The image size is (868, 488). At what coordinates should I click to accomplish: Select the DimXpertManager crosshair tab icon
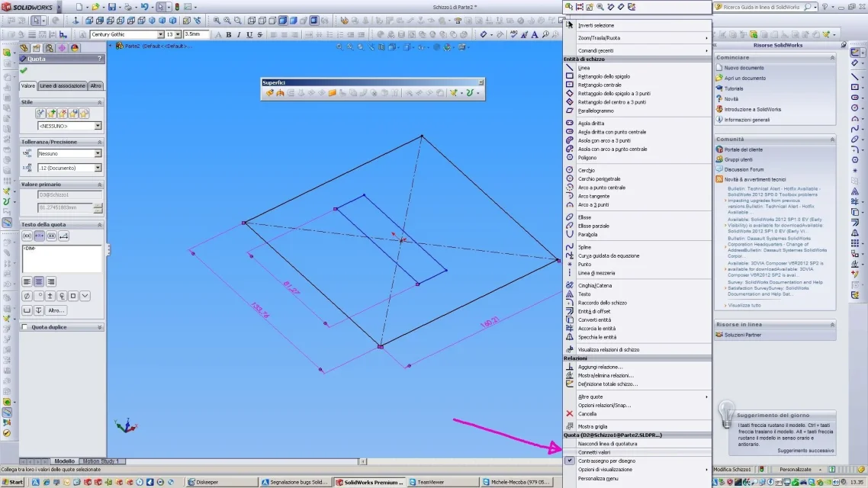[62, 48]
